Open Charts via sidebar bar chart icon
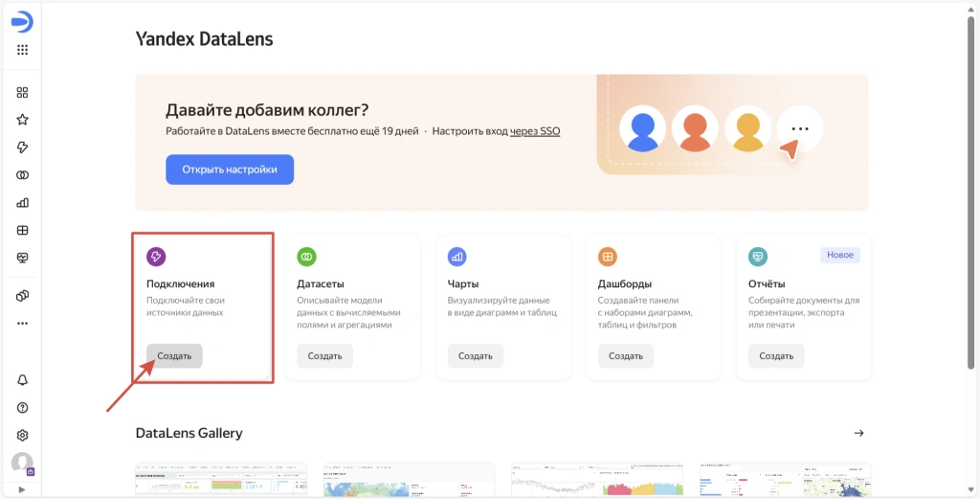 [x=22, y=203]
